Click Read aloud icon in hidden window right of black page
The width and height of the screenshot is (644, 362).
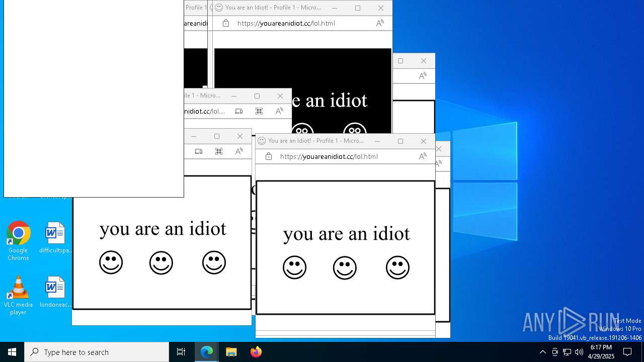pyautogui.click(x=423, y=76)
